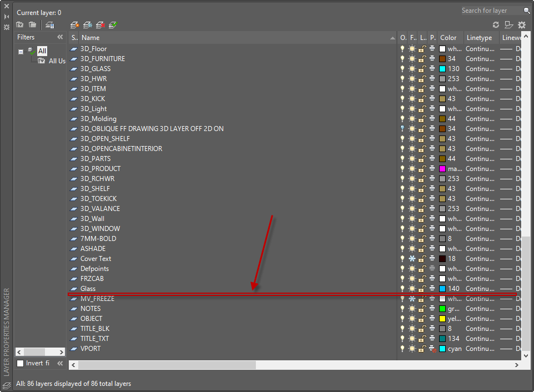Screen dimensions: 534x392
Task: Set selected layer as current
Action: [113, 24]
